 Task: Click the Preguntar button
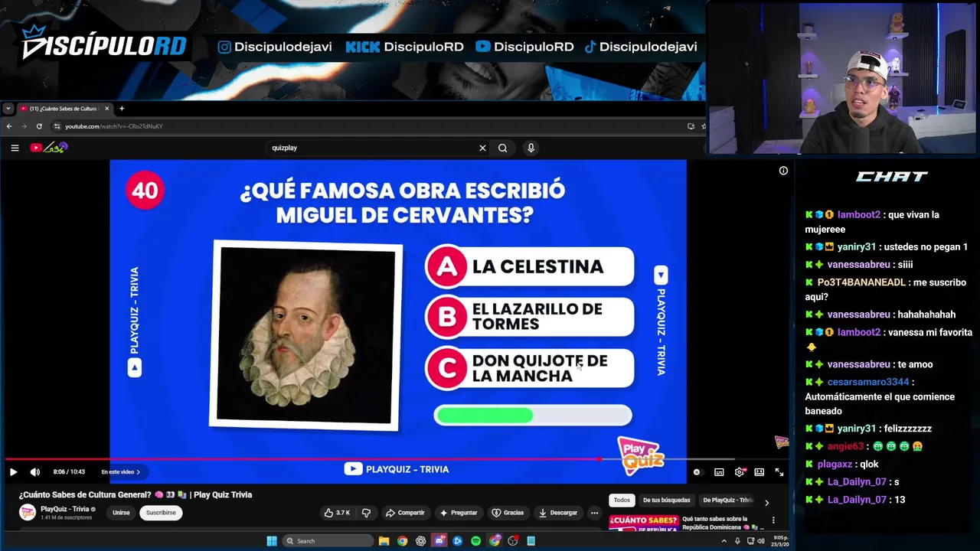point(458,513)
